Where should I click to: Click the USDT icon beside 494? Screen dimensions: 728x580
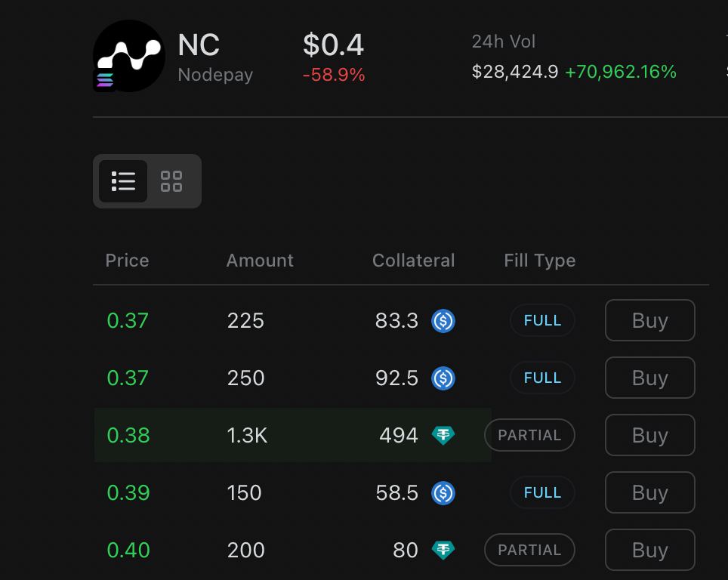coord(443,435)
